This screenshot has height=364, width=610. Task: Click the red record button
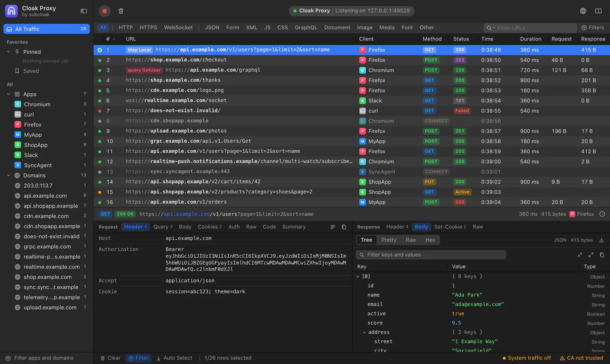[104, 11]
